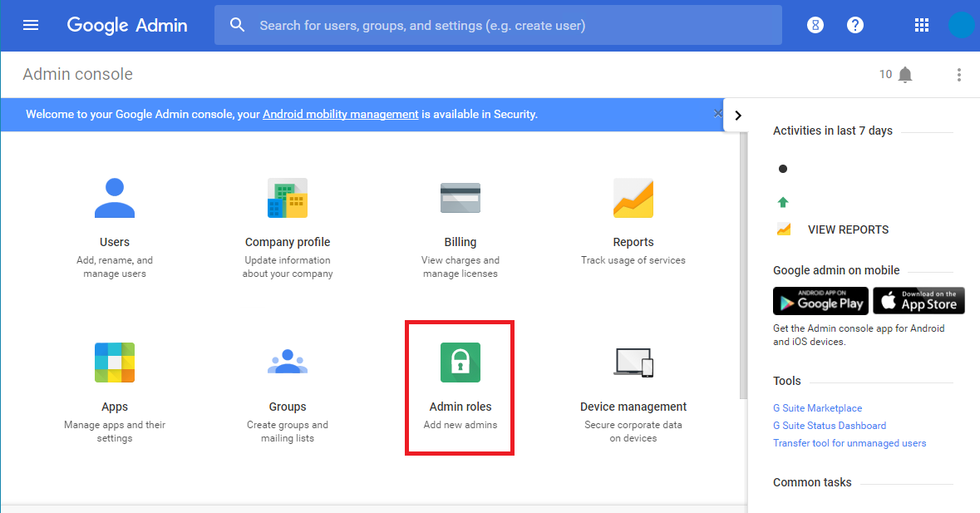This screenshot has height=513, width=980.
Task: Open Company profile building icon
Action: [x=288, y=198]
